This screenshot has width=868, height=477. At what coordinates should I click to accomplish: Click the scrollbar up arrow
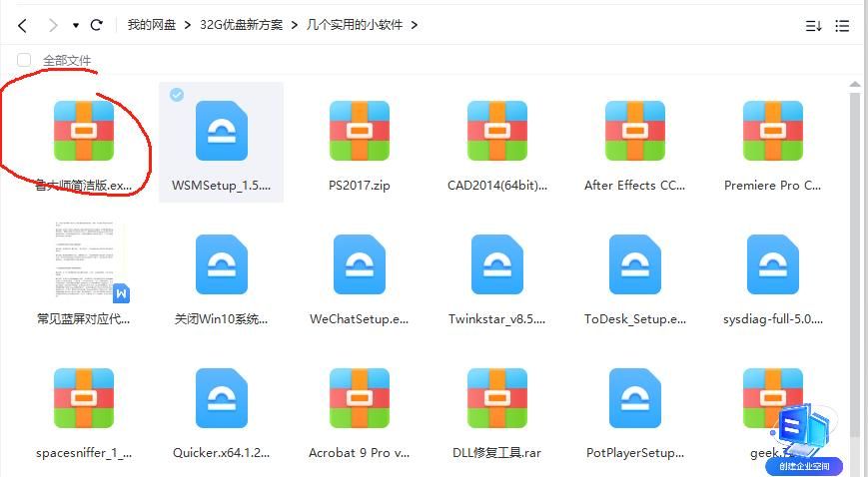855,86
